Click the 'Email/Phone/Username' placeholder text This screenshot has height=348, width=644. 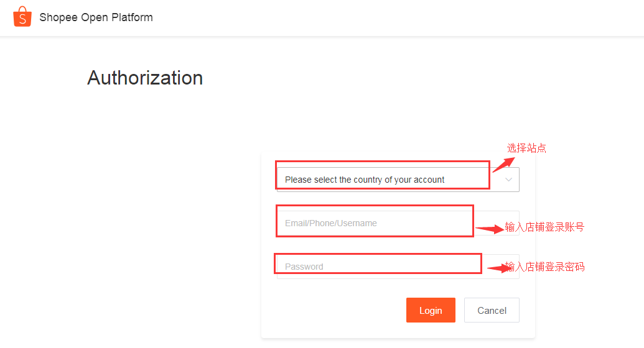[x=330, y=223]
